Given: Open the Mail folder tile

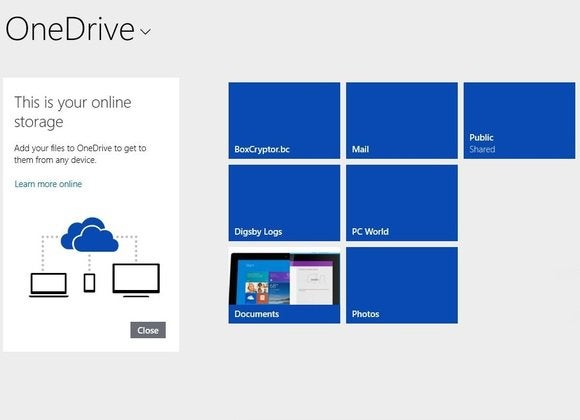Looking at the screenshot, I should [x=402, y=121].
